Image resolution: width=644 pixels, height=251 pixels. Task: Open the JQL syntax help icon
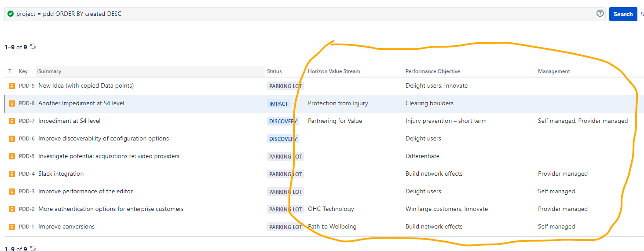tap(600, 13)
